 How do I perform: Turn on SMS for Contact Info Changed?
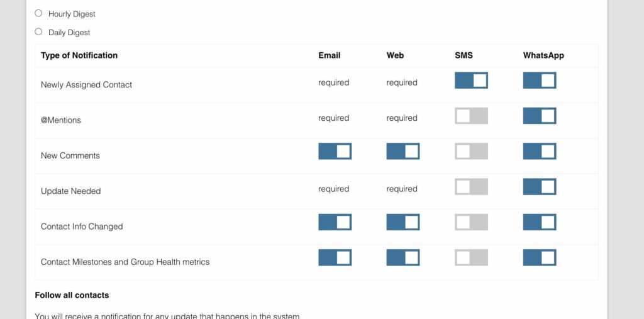click(471, 222)
